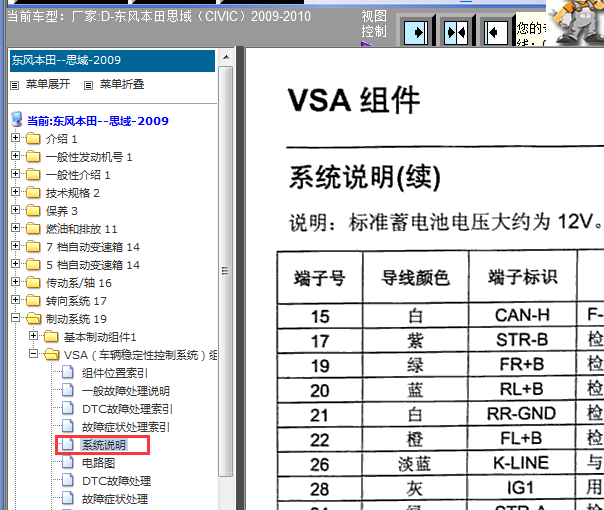604x510 pixels.
Task: Open the 组件位置索引 page
Action: 115,373
